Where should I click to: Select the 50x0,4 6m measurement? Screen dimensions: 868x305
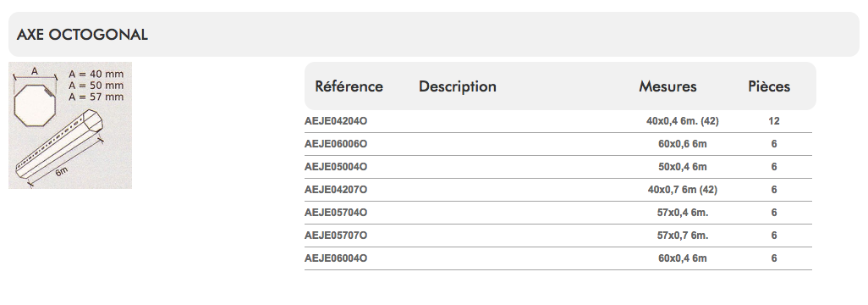tap(683, 167)
